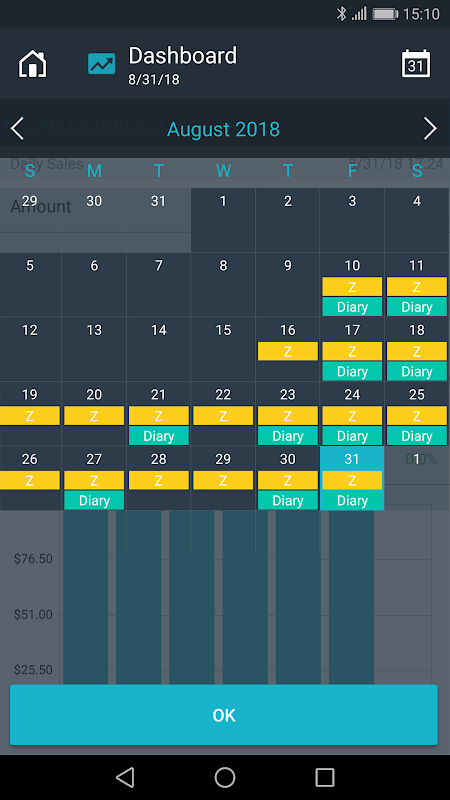Confirm with the OK button
This screenshot has width=450, height=800.
pyautogui.click(x=224, y=715)
